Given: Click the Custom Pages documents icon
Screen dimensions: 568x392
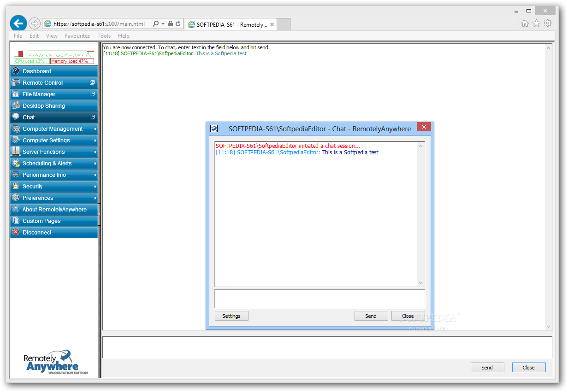Looking at the screenshot, I should (x=16, y=221).
